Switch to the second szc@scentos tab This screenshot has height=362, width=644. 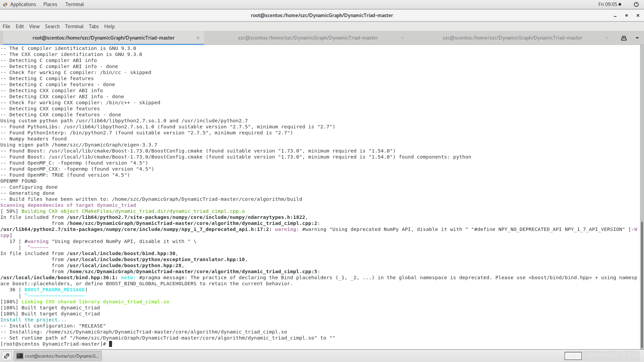click(308, 38)
